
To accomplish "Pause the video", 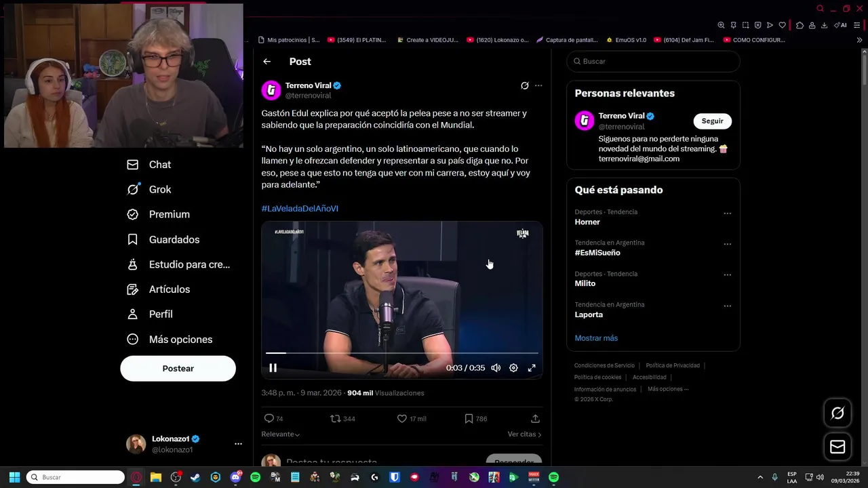I will 273,368.
